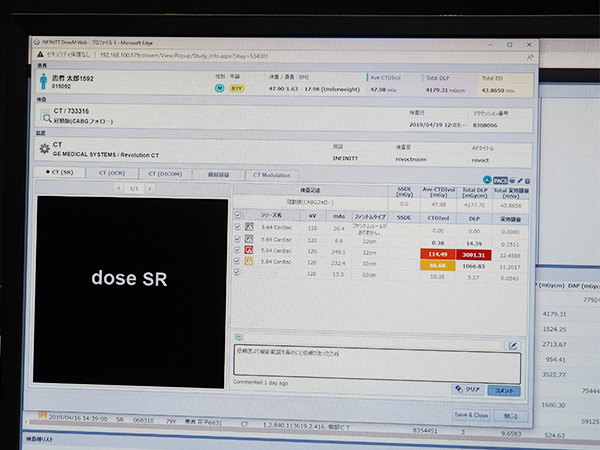Toggle the header select-all checkbox
The height and width of the screenshot is (450, 600).
click(237, 214)
